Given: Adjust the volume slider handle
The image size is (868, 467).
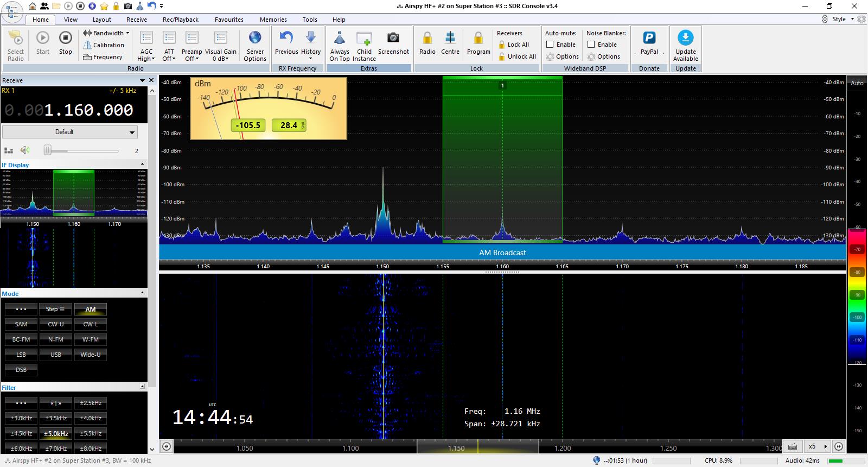Looking at the screenshot, I should coord(48,150).
